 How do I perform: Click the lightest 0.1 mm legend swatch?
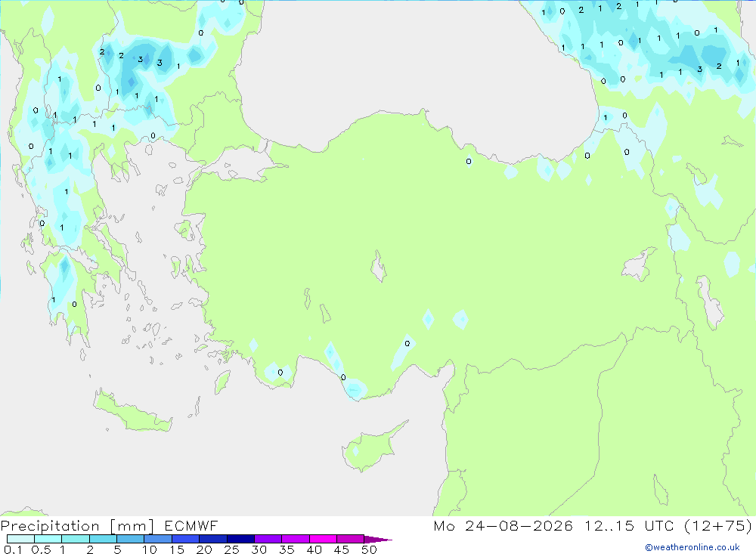coord(20,539)
